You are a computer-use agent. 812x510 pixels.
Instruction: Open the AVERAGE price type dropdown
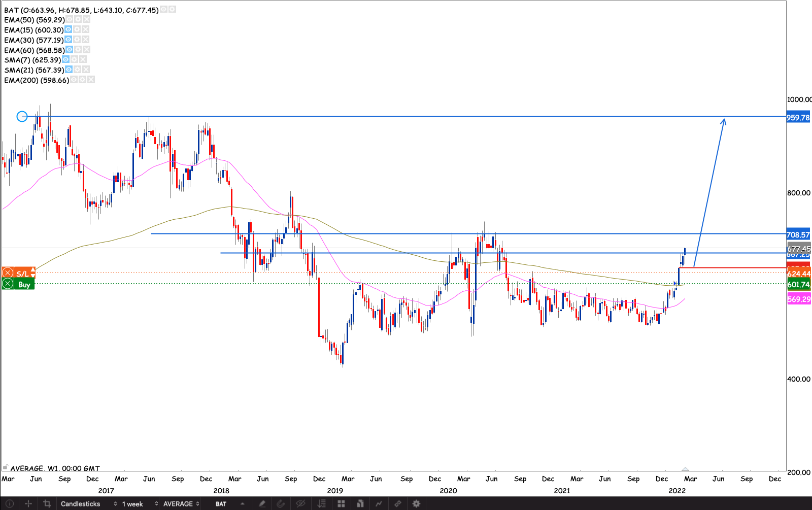(181, 503)
